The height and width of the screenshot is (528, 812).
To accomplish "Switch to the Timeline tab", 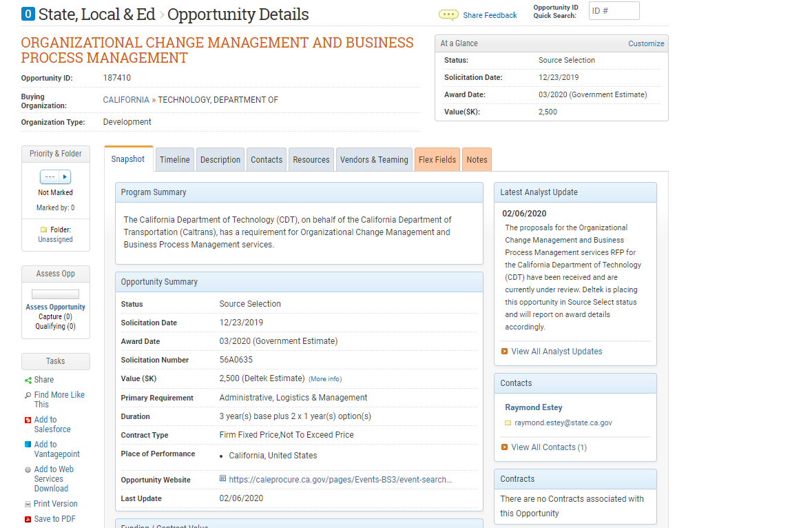I will (175, 159).
